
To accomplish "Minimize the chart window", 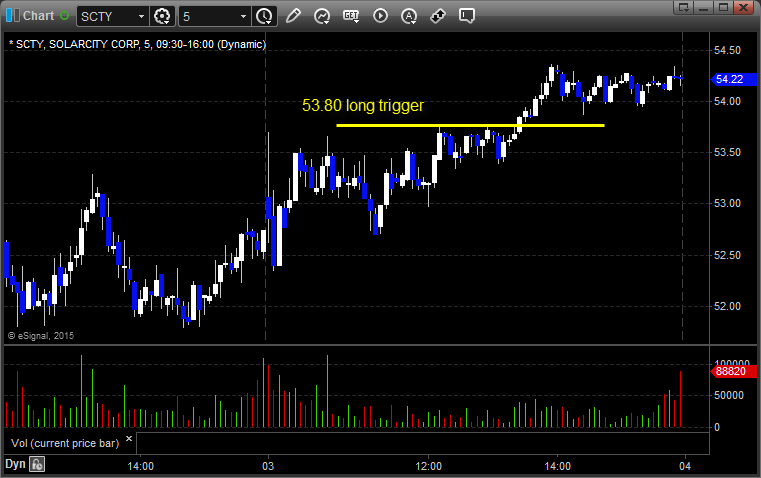I will click(704, 7).
